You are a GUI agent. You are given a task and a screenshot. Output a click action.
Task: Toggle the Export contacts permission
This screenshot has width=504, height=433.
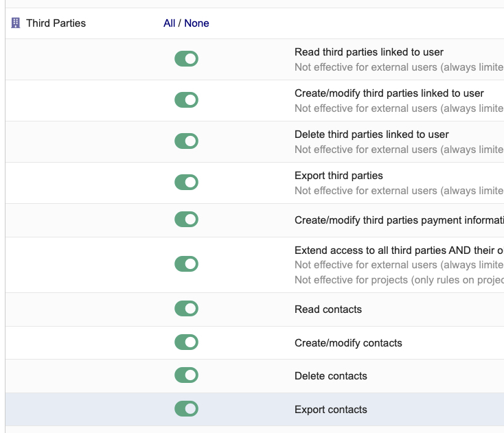tap(187, 408)
